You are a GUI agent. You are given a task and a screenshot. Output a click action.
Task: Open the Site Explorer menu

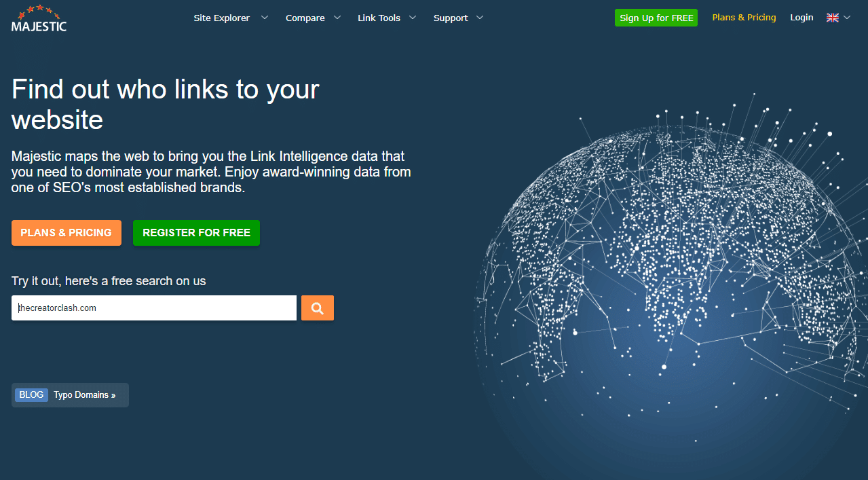coord(222,18)
